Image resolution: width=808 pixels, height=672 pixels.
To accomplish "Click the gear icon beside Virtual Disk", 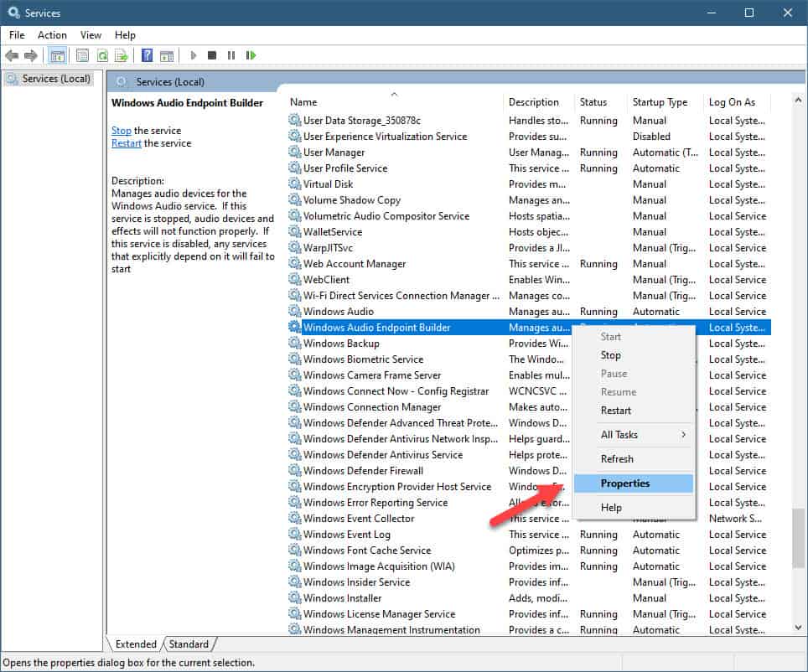I will coord(295,184).
